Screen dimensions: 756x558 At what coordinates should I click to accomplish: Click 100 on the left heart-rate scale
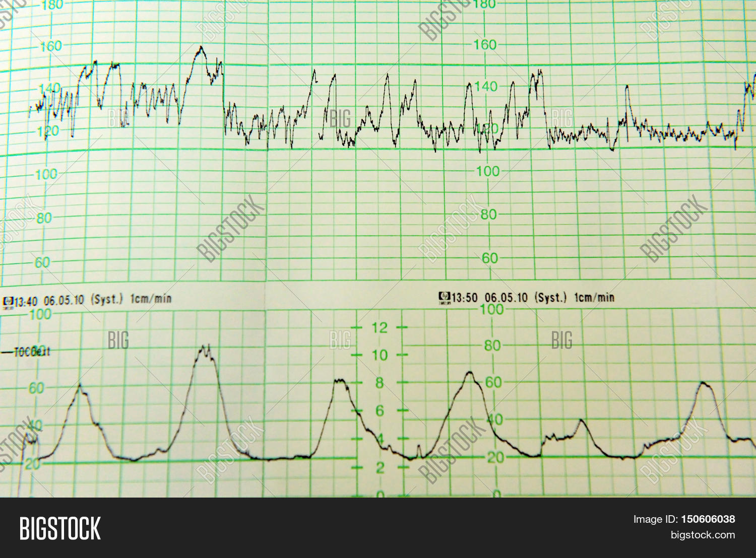[x=46, y=175]
